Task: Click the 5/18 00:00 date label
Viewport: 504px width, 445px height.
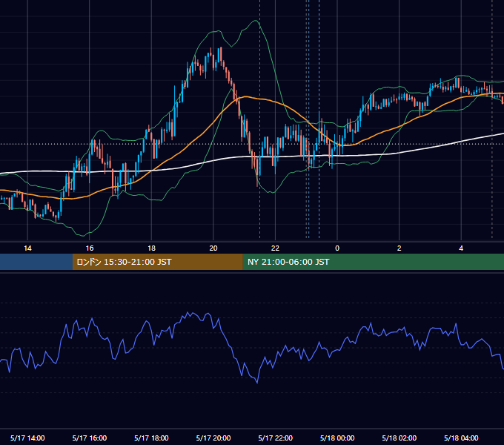Action: (x=337, y=438)
